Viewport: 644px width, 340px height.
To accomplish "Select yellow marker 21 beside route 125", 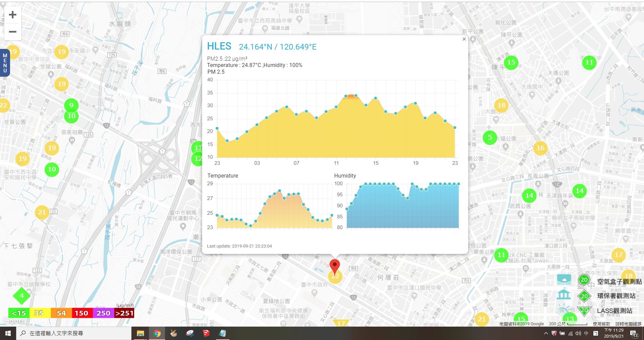I will pos(42,212).
